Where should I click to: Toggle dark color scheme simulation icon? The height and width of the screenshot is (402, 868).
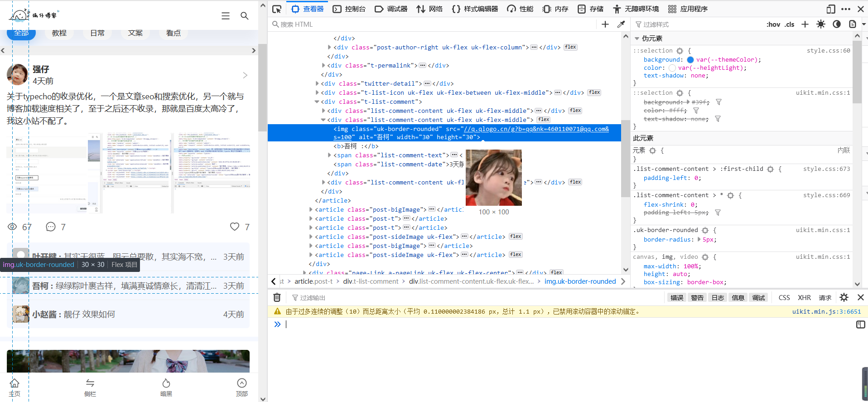pyautogui.click(x=836, y=24)
